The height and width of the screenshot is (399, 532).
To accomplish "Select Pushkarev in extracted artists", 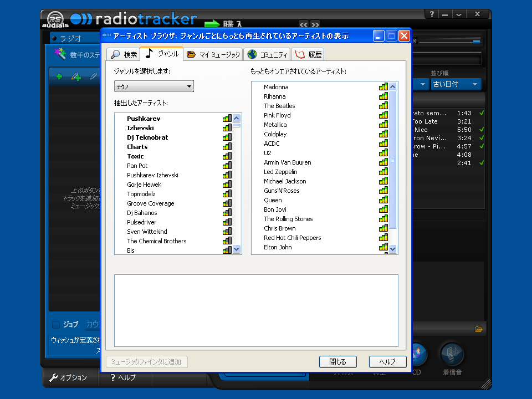I will point(144,119).
